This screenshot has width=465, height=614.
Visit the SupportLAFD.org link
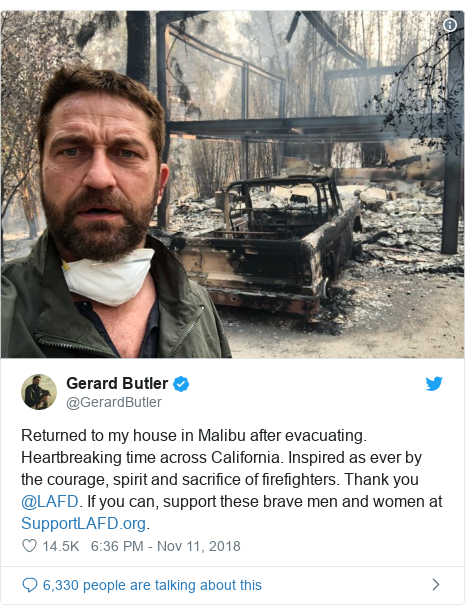point(83,524)
